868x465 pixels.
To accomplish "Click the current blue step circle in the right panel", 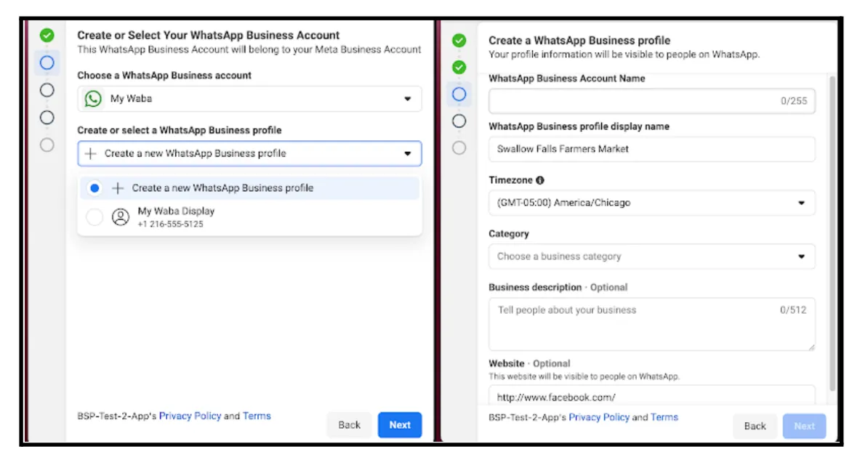I will click(459, 94).
